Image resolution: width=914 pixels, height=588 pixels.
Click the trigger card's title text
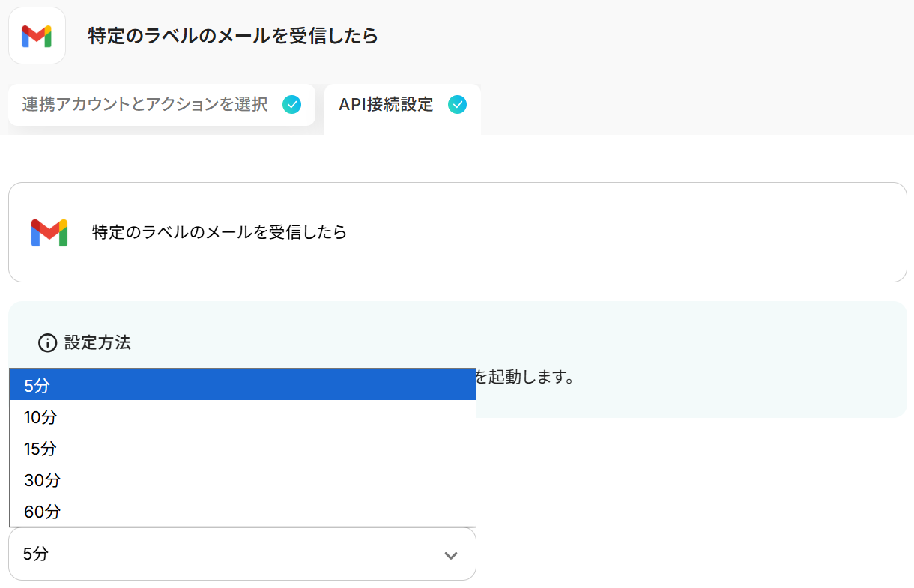click(x=219, y=232)
